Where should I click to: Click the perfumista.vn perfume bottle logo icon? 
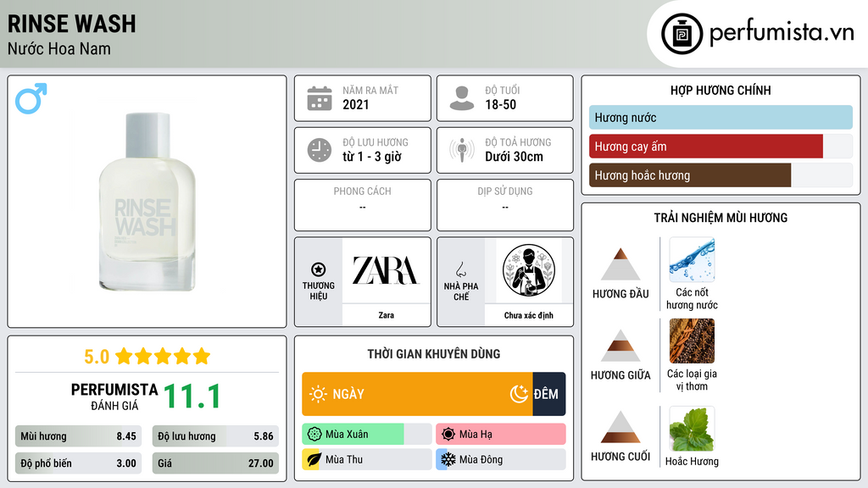(x=682, y=34)
